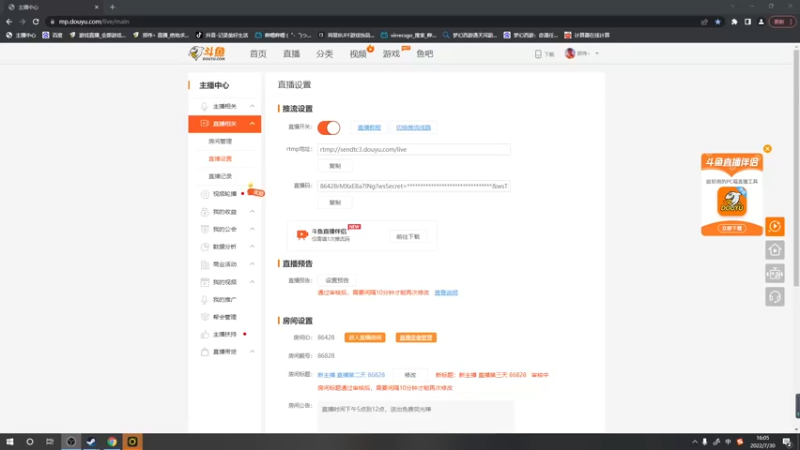Click 修改 to edit room title
This screenshot has height=450, width=800.
pos(410,375)
